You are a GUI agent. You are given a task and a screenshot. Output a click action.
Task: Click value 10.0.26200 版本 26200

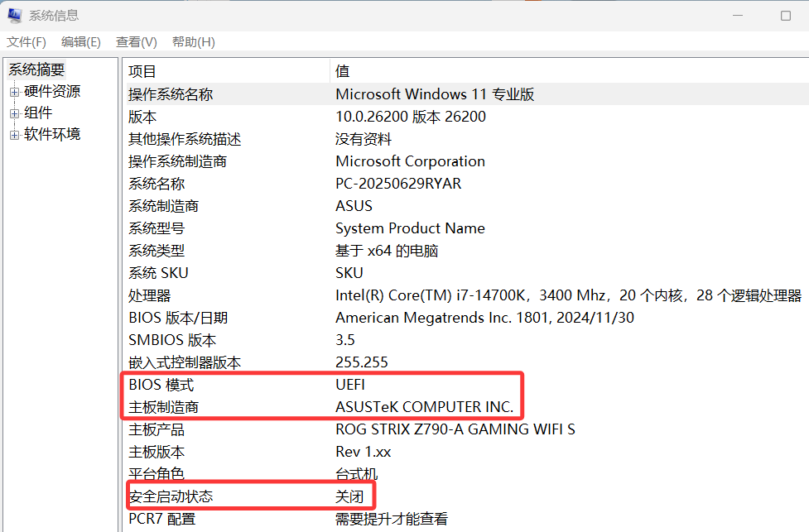coord(411,117)
